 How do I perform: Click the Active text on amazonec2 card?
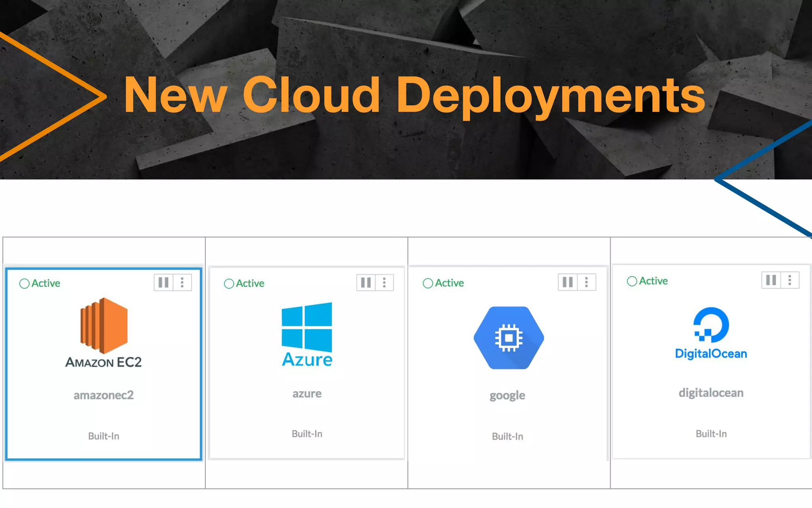tap(46, 283)
